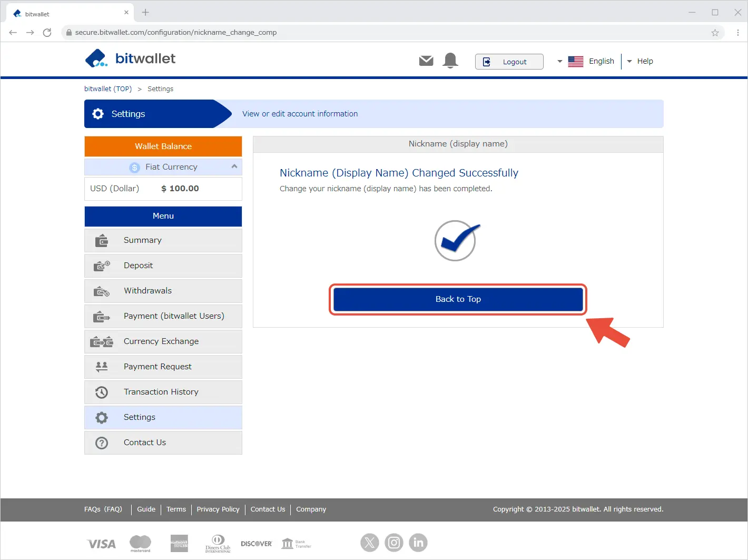Click the browser address bar URL
The image size is (748, 560).
[175, 33]
